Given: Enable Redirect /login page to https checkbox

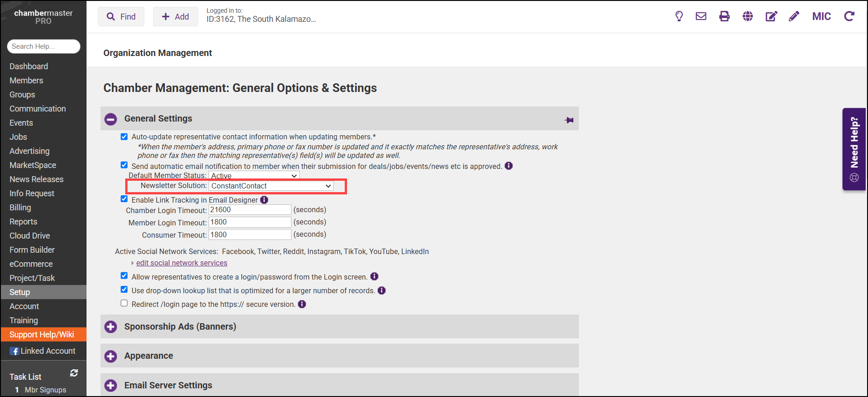Looking at the screenshot, I should (x=124, y=303).
